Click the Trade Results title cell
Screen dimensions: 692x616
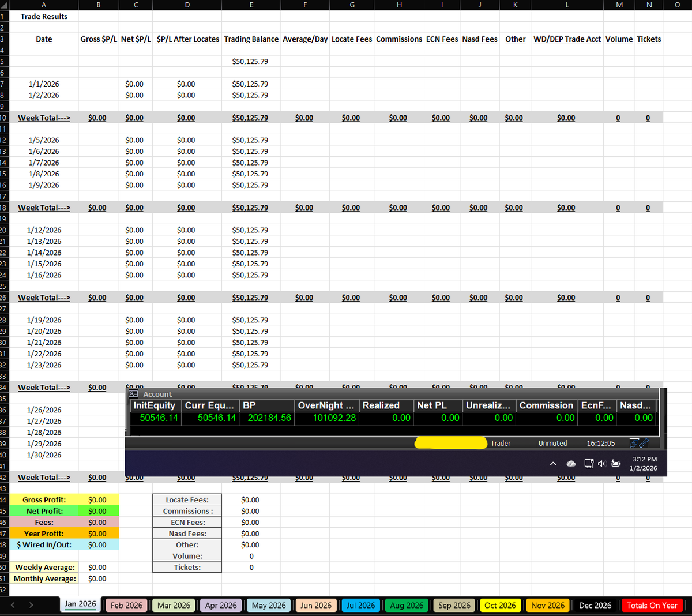tap(44, 17)
